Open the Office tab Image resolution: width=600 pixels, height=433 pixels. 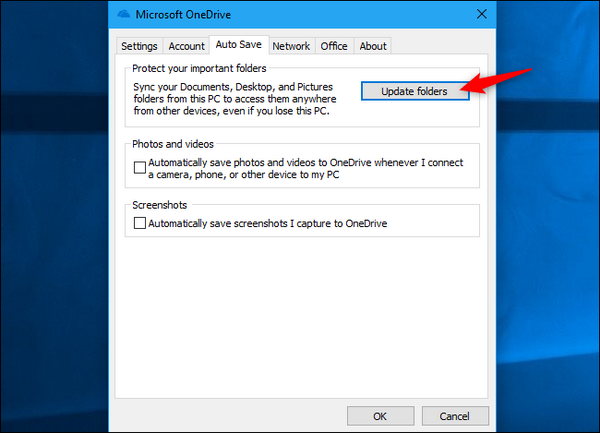point(334,46)
